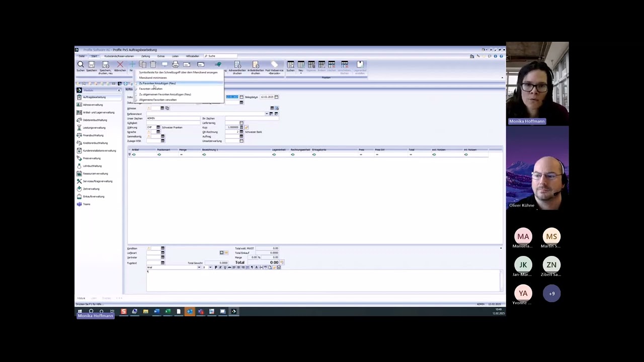The image size is (644, 362).
Task: Open Zeitverwaltung module in sidebar
Action: pyautogui.click(x=99, y=189)
